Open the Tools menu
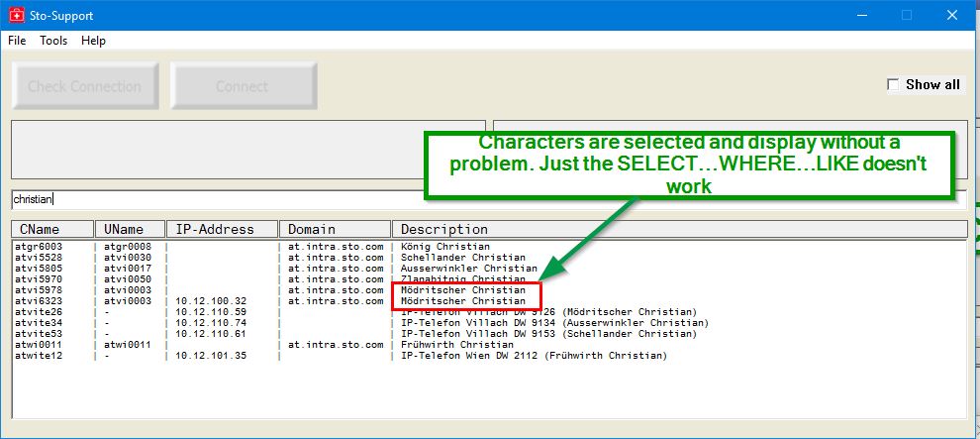The height and width of the screenshot is (439, 980). (x=53, y=41)
